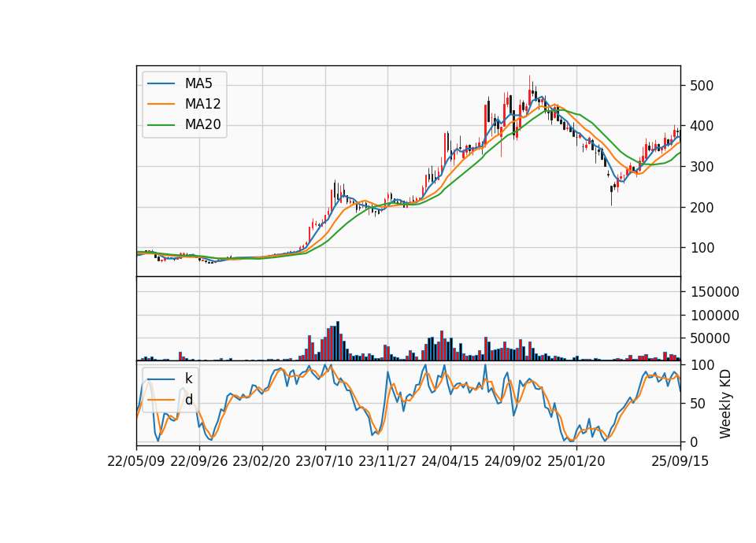Click the 200 price axis label
The height and width of the screenshot is (543, 756).
702,208
